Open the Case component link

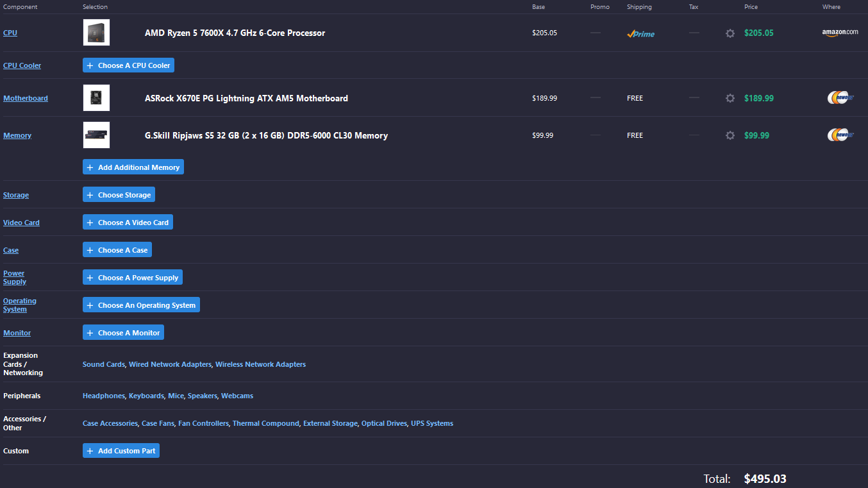[x=11, y=250]
